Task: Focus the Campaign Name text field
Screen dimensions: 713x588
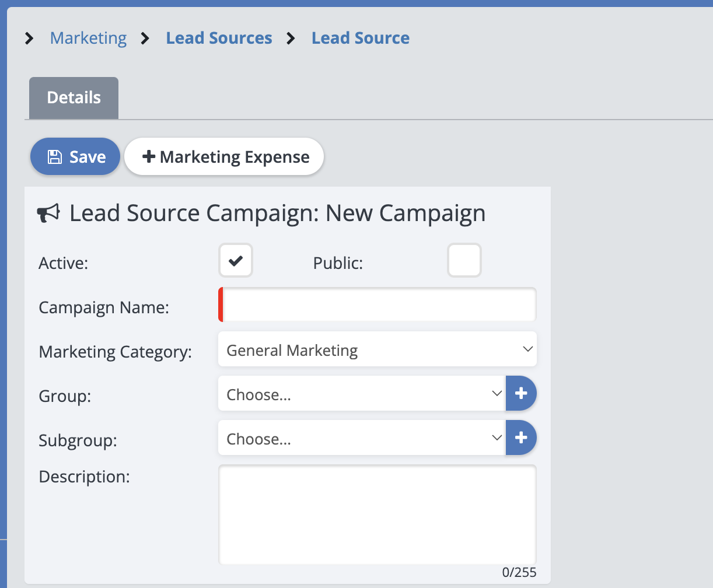Action: 378,304
